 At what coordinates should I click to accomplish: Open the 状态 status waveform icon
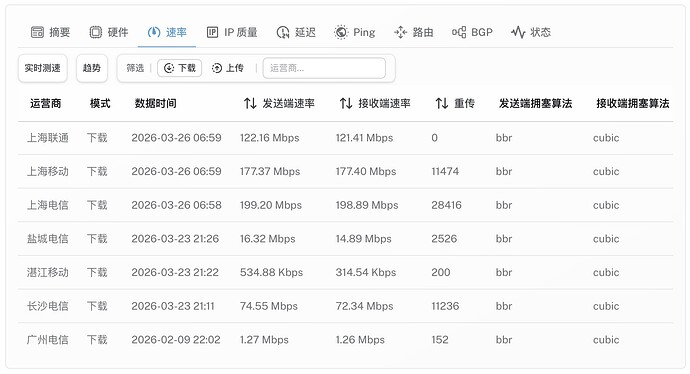pyautogui.click(x=518, y=32)
